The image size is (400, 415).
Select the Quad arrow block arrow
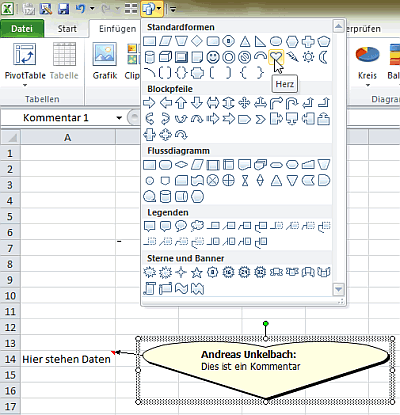[244, 103]
